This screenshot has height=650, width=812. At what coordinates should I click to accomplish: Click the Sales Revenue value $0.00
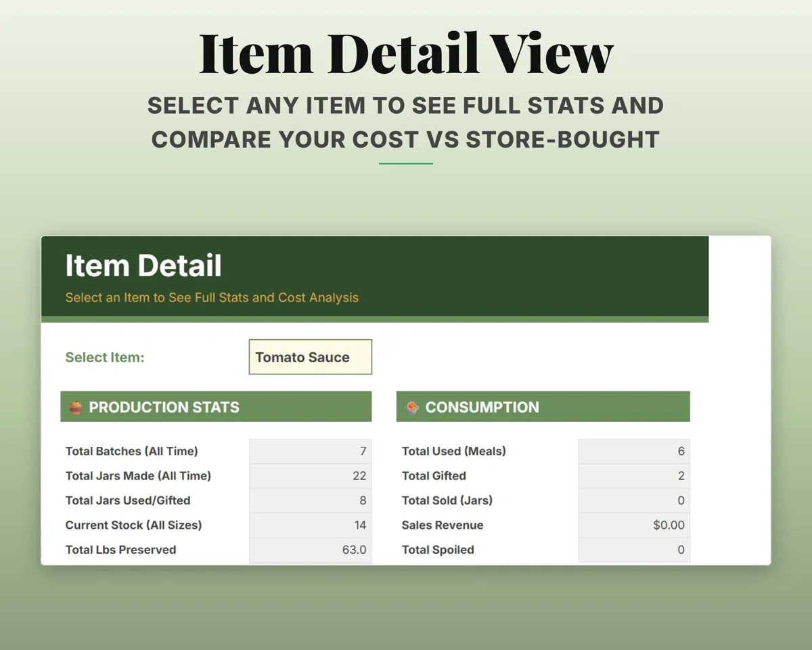coord(634,525)
